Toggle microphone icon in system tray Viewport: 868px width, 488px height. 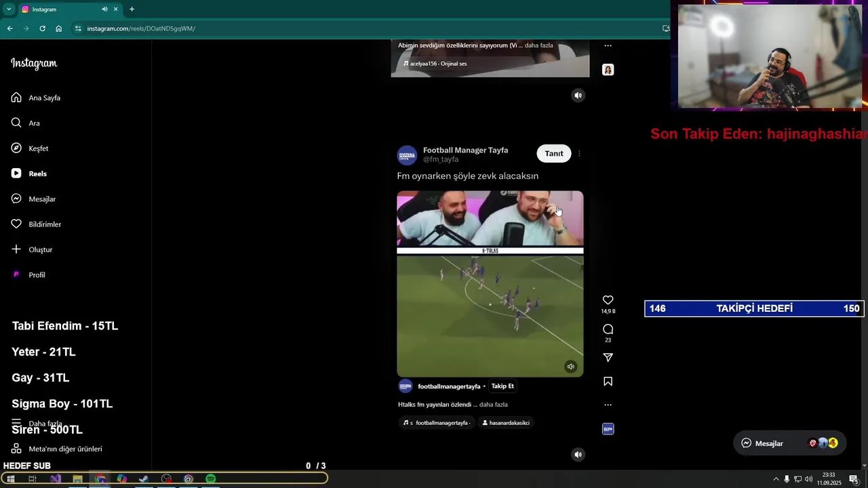coord(787,479)
